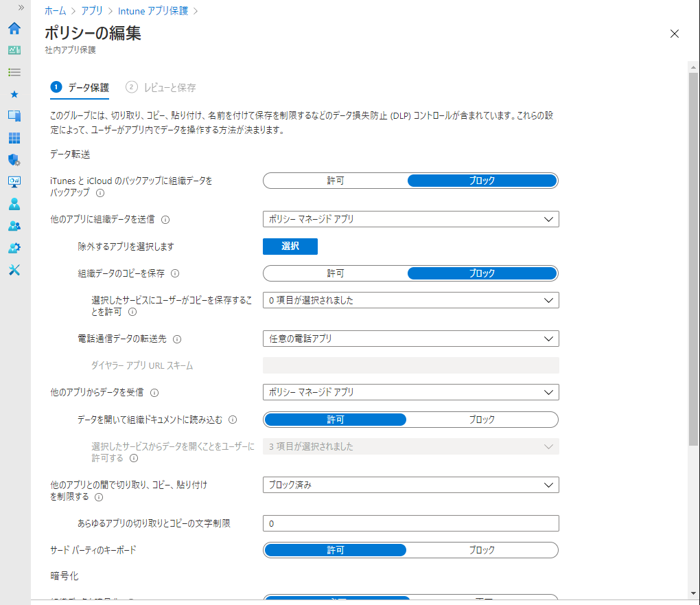700x605 pixels.
Task: Open Tenant administration gear-person icon
Action: 14,248
